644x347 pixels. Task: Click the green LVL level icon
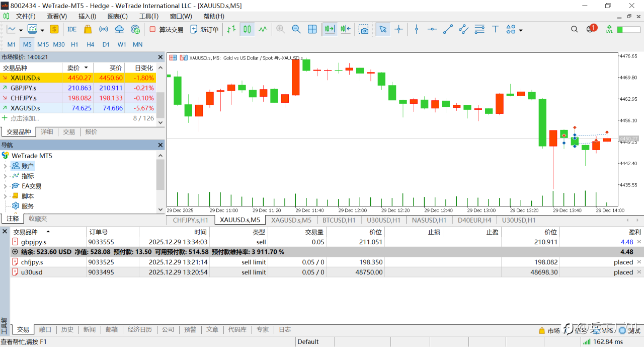(x=609, y=29)
